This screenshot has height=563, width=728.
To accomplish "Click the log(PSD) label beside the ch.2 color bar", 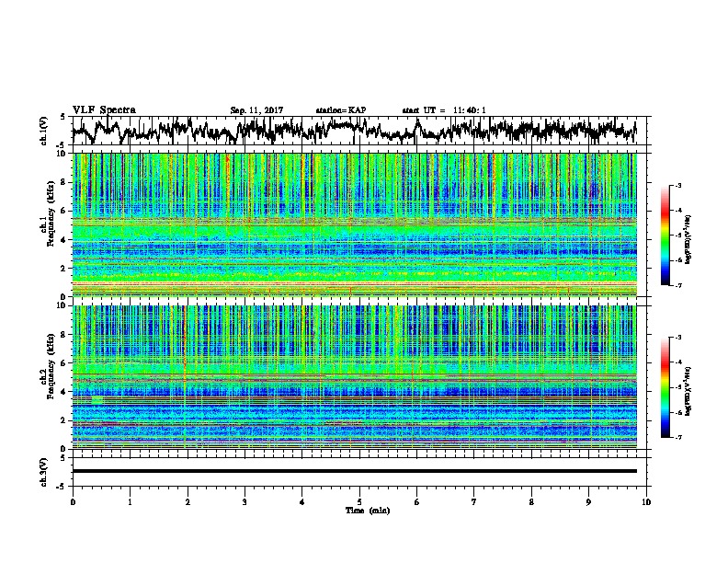I will [x=688, y=391].
